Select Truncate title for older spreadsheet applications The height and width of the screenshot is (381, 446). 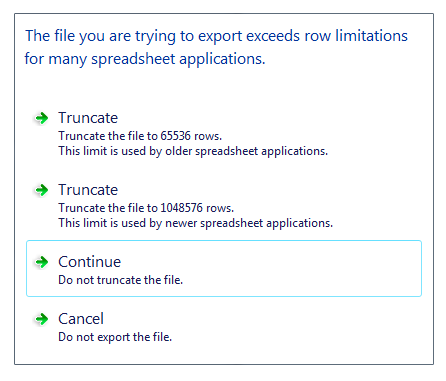88,118
